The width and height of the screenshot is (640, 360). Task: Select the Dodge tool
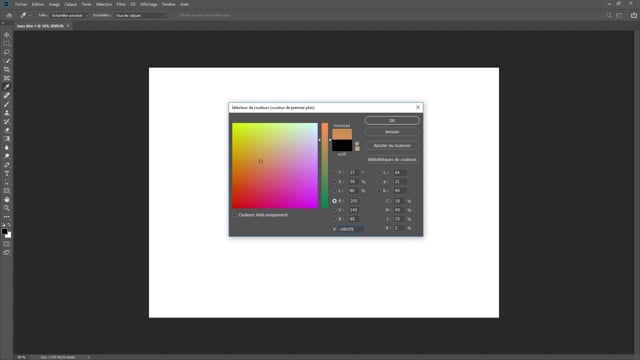point(7,156)
